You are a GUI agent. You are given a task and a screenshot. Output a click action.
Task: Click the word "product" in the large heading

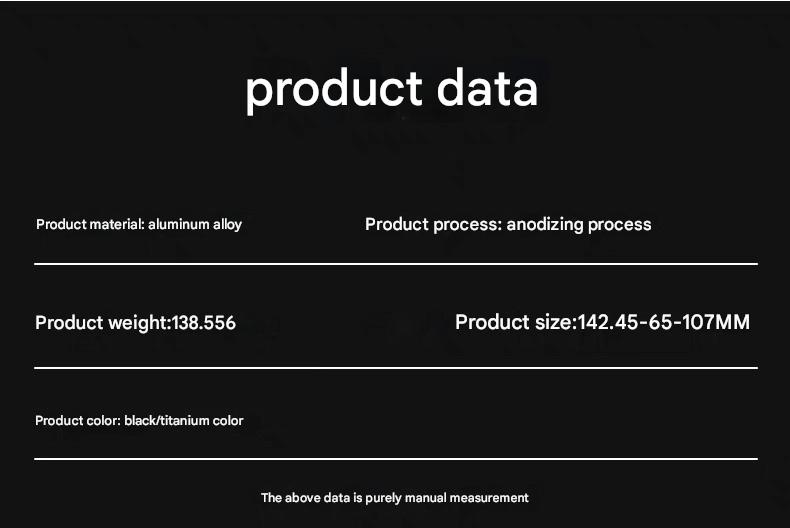click(334, 91)
